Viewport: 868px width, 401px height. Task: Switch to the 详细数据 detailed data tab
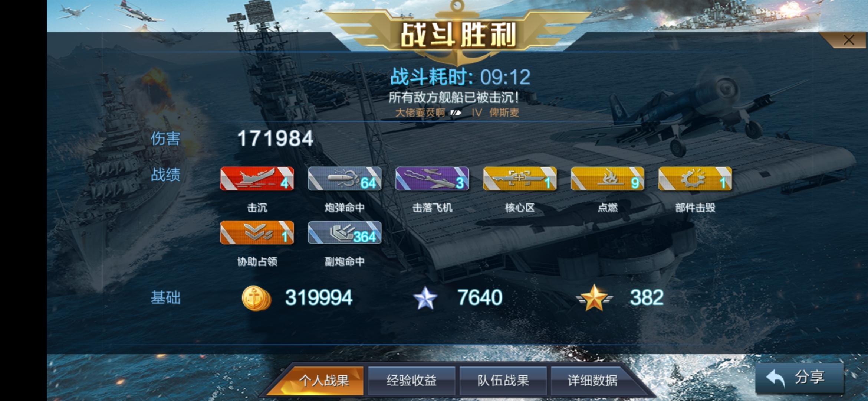click(x=592, y=381)
